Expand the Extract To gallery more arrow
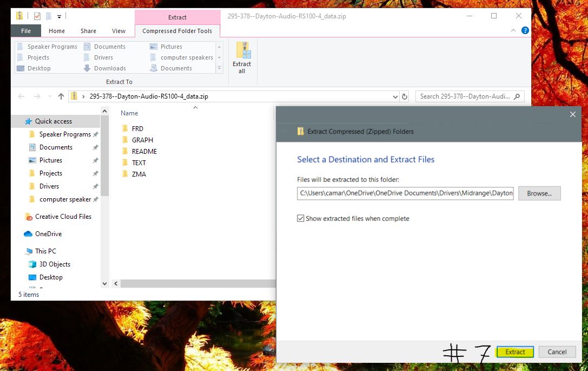 tap(220, 68)
